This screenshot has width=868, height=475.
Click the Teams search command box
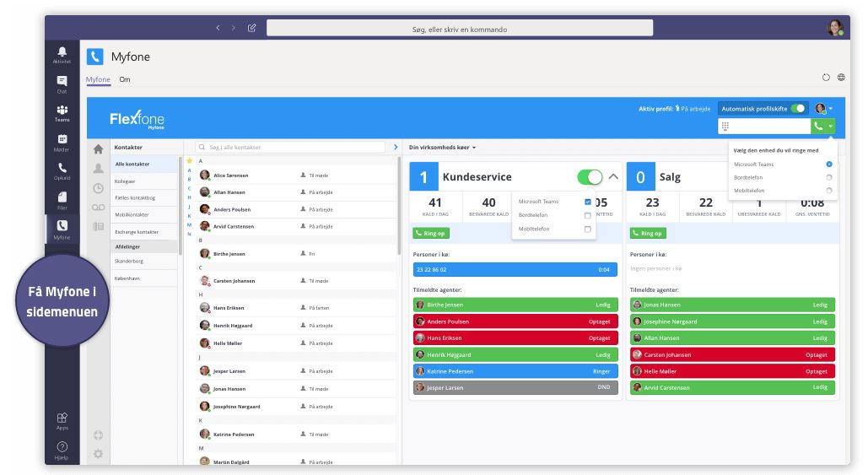(460, 29)
